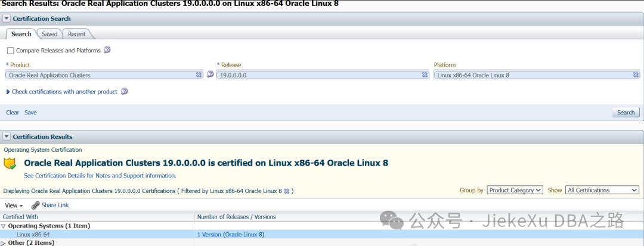Collapse the Certification Results panel arrow

7,136
